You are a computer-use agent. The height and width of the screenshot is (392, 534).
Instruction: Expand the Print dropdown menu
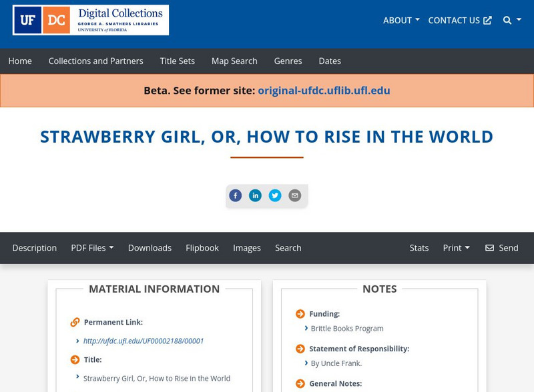[456, 248]
